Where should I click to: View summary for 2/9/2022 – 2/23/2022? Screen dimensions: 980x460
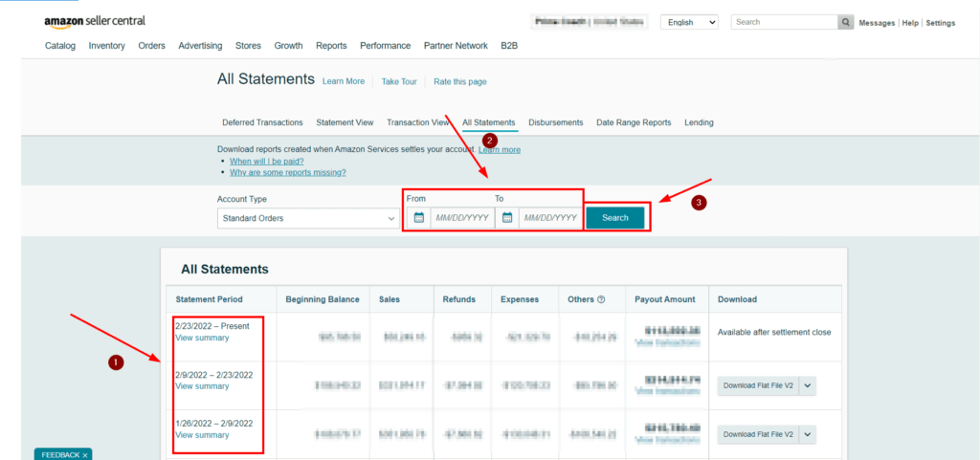coord(202,386)
